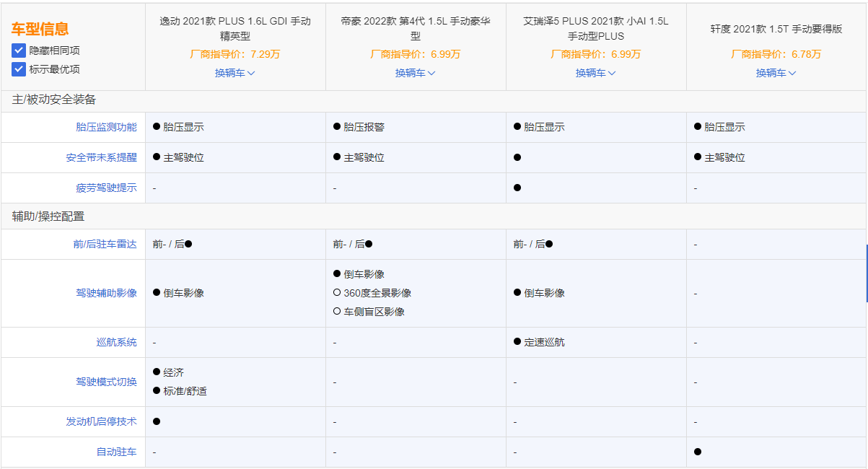Click the 前/后驻车雷达 row label
The height and width of the screenshot is (469, 868).
click(x=105, y=244)
